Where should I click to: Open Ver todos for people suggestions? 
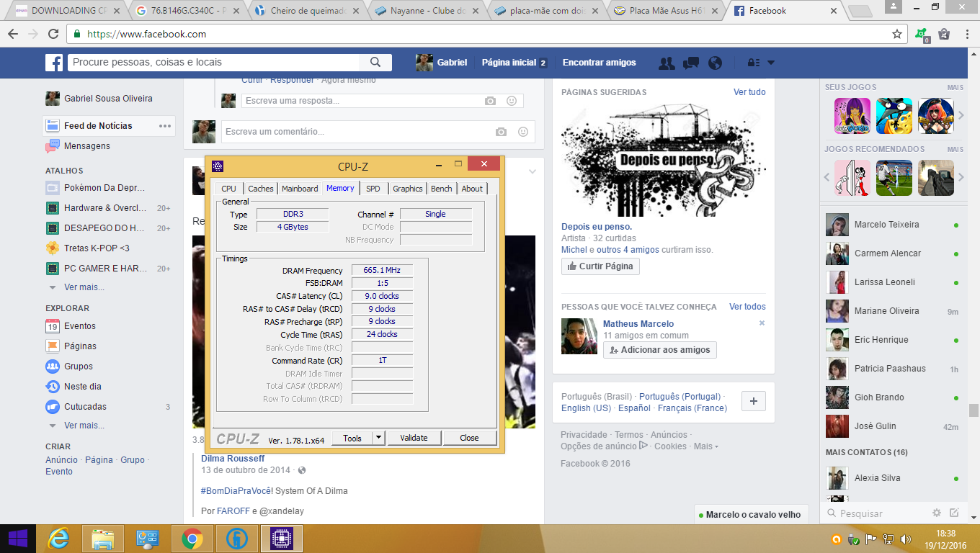pyautogui.click(x=747, y=307)
